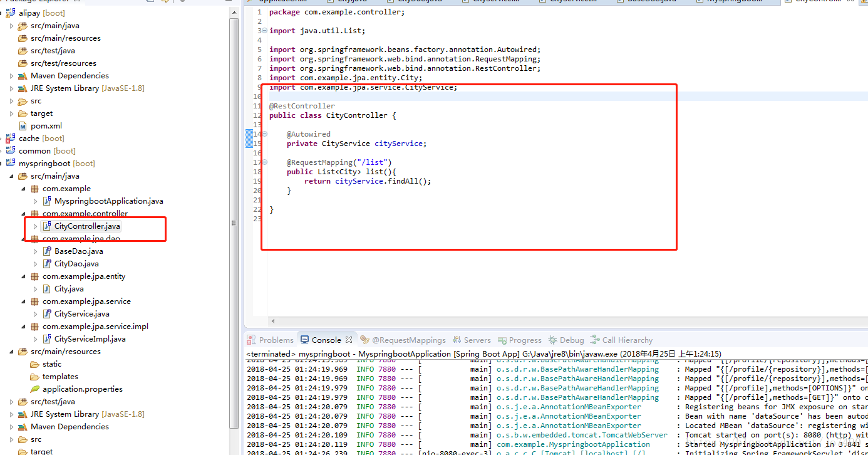The width and height of the screenshot is (868, 455).
Task: Click the com.example package icon
Action: (35, 188)
